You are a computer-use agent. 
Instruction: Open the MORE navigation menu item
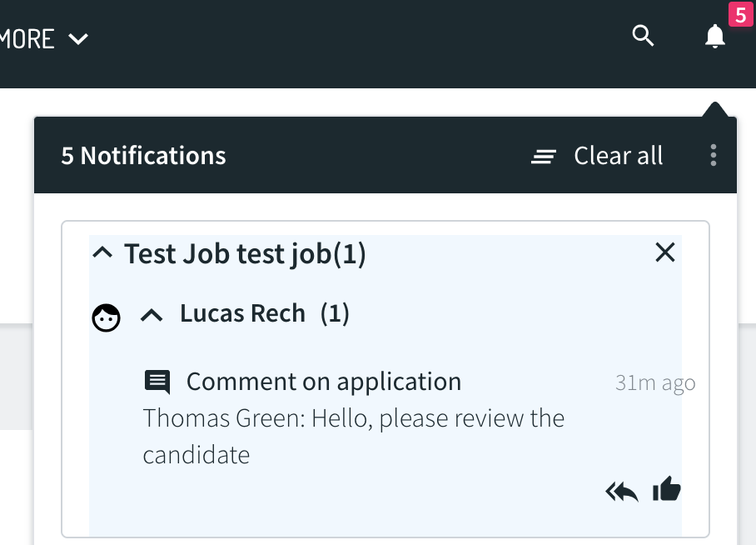pyautogui.click(x=27, y=39)
